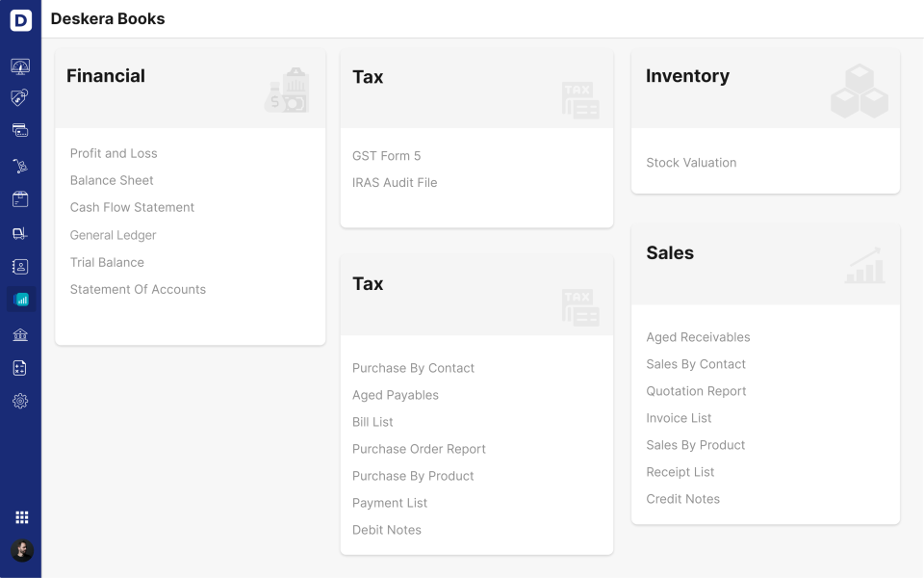Select the highlighted reports chart icon

coord(22,300)
